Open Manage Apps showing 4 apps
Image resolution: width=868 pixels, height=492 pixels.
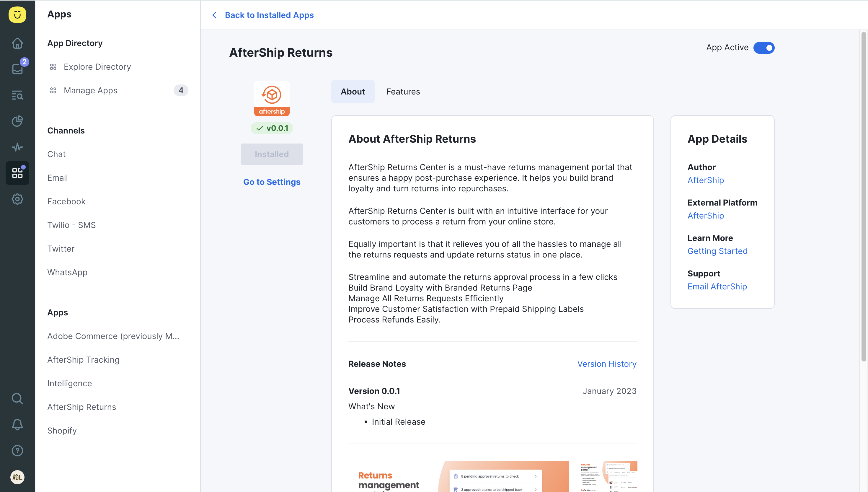tap(90, 90)
